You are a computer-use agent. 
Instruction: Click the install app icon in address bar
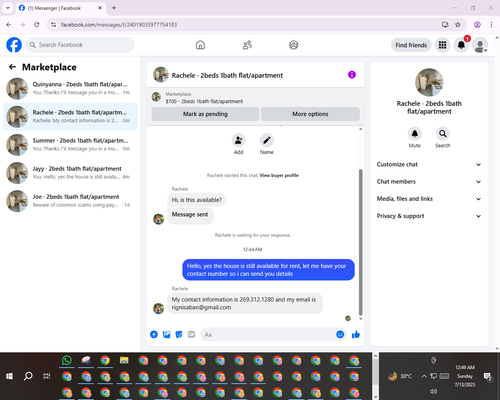pyautogui.click(x=445, y=25)
